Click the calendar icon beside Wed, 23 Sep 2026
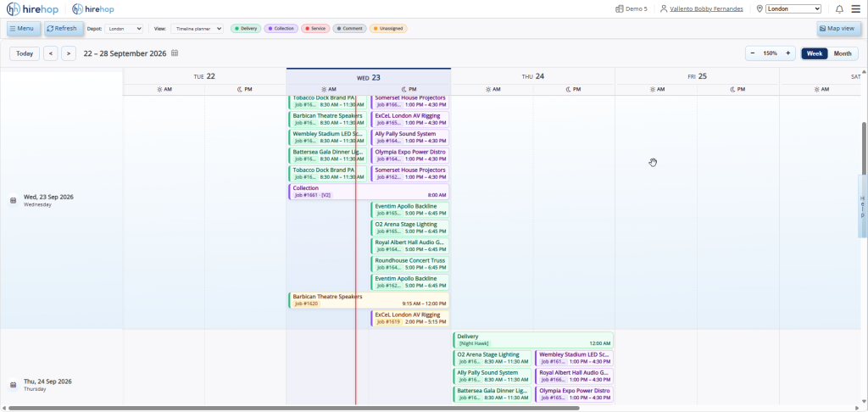Image resolution: width=868 pixels, height=412 pixels. click(x=14, y=200)
